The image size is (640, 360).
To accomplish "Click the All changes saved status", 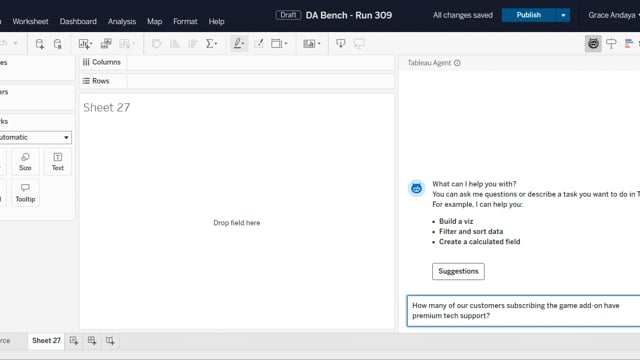I will (x=462, y=15).
